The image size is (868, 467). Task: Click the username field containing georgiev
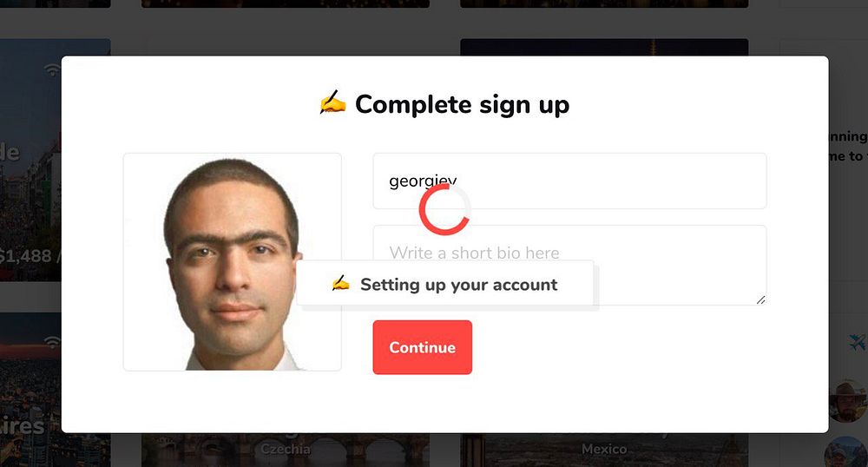[569, 181]
